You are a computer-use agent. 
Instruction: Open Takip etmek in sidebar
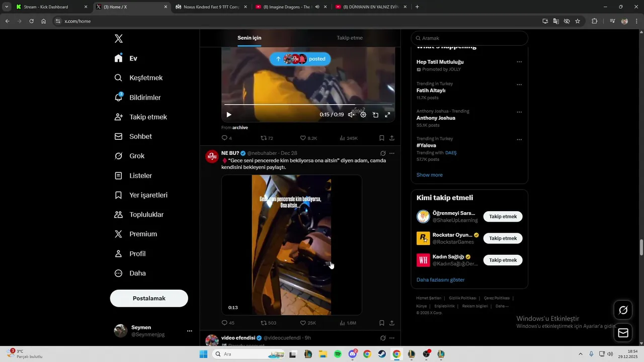[140, 117]
